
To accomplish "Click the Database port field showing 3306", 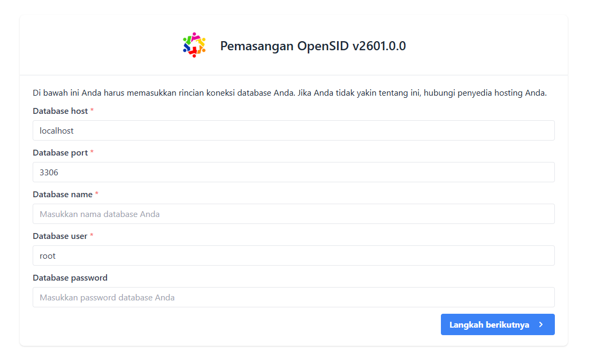I will coord(293,172).
